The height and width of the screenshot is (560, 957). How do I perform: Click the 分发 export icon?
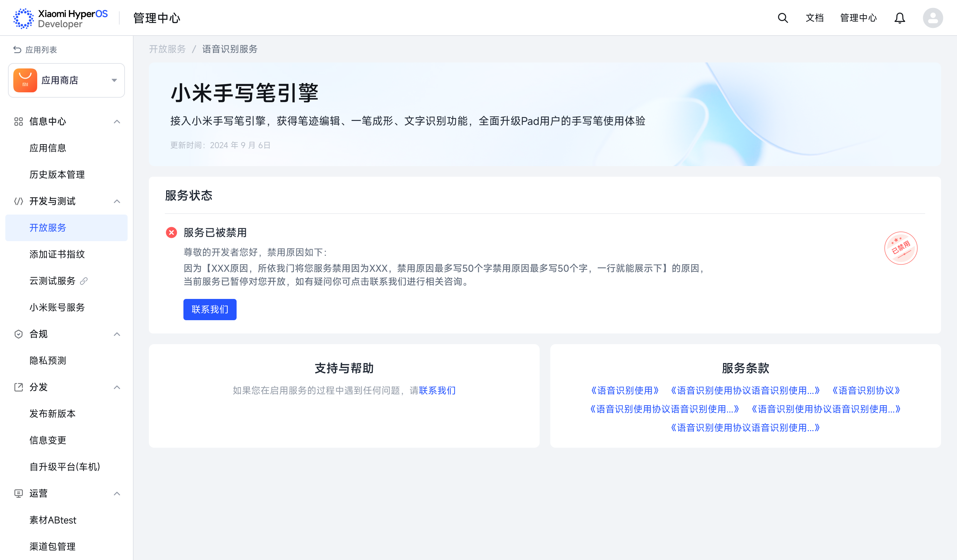point(18,387)
